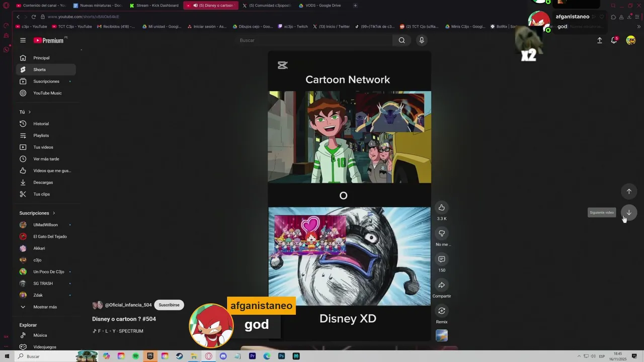Open YouTube notifications bell

pos(614,40)
